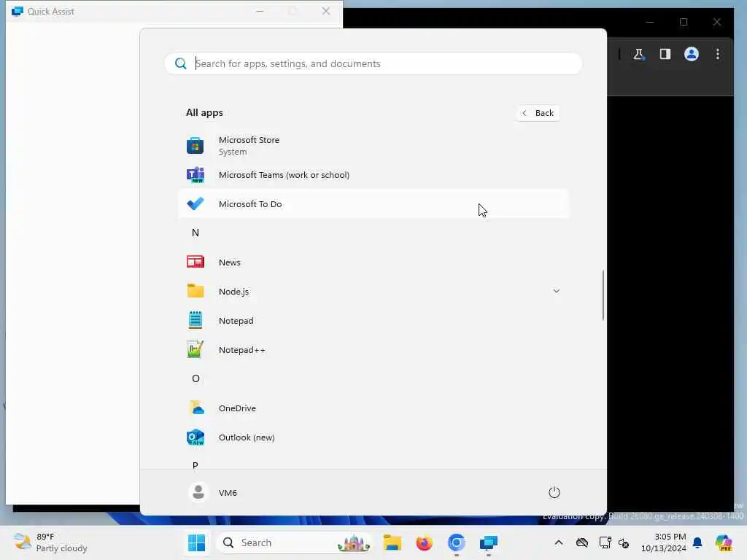Open the News app icon
This screenshot has height=560, width=747.
[196, 262]
